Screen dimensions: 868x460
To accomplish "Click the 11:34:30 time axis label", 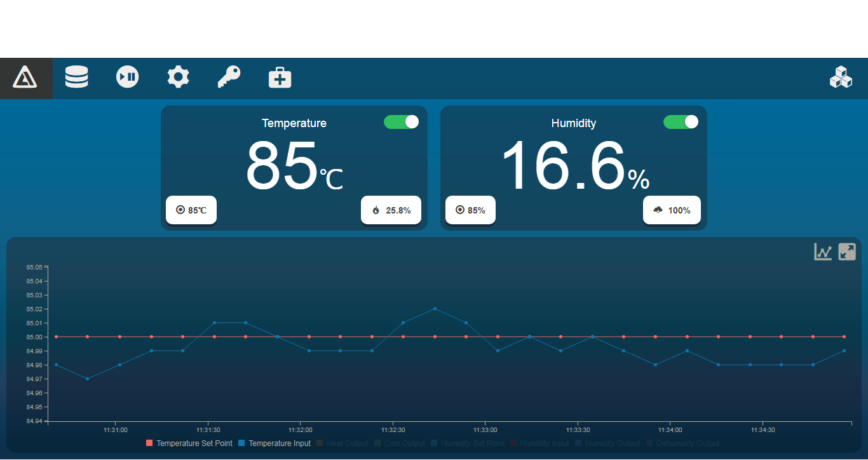I will coord(763,430).
